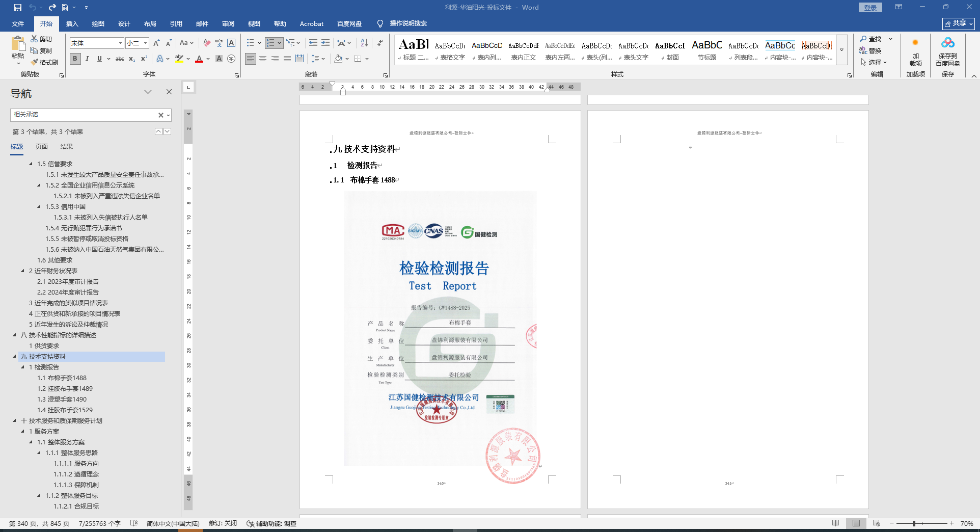The width and height of the screenshot is (980, 532).
Task: Apply the yellow text highlight color
Action: 179,59
